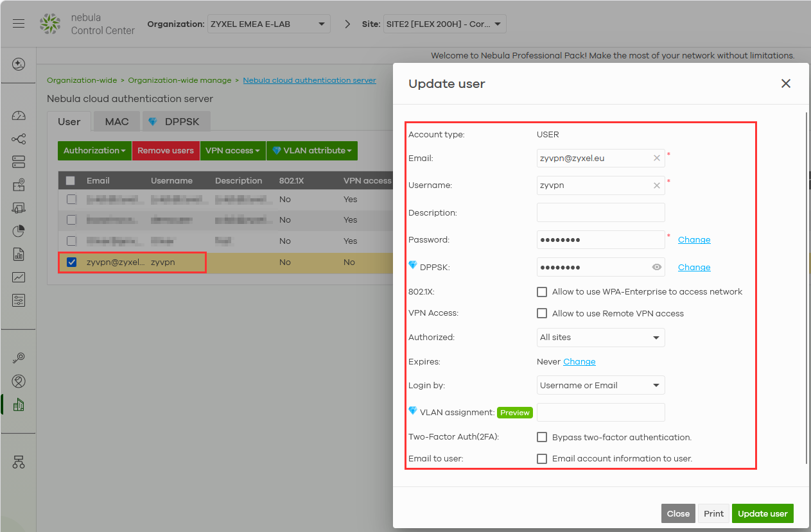The height and width of the screenshot is (532, 811).
Task: Click the chevron between Organization and Site
Action: [347, 24]
